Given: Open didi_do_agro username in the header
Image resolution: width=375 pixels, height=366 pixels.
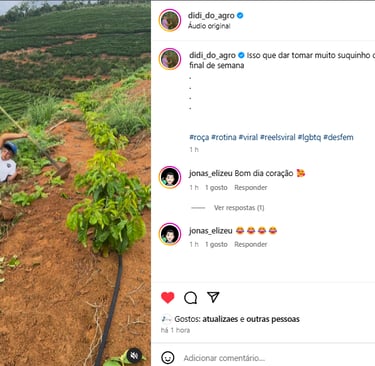Looking at the screenshot, I should coord(211,15).
